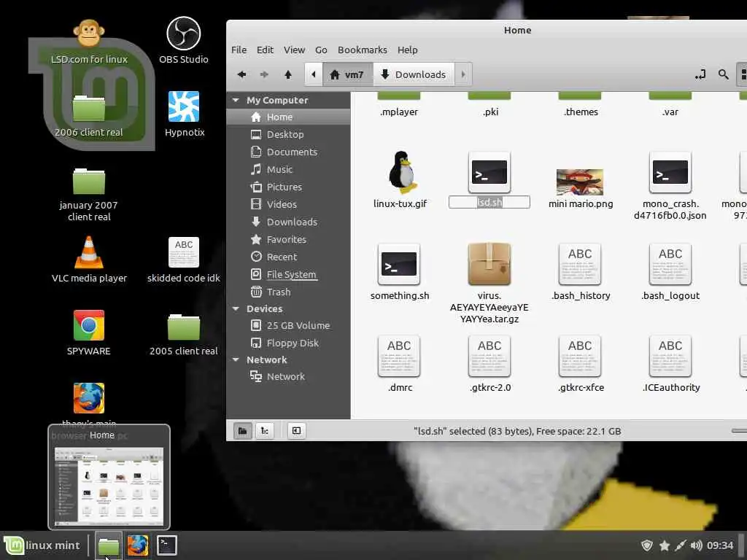
Task: Open the 25 GB Volume device
Action: click(288, 326)
